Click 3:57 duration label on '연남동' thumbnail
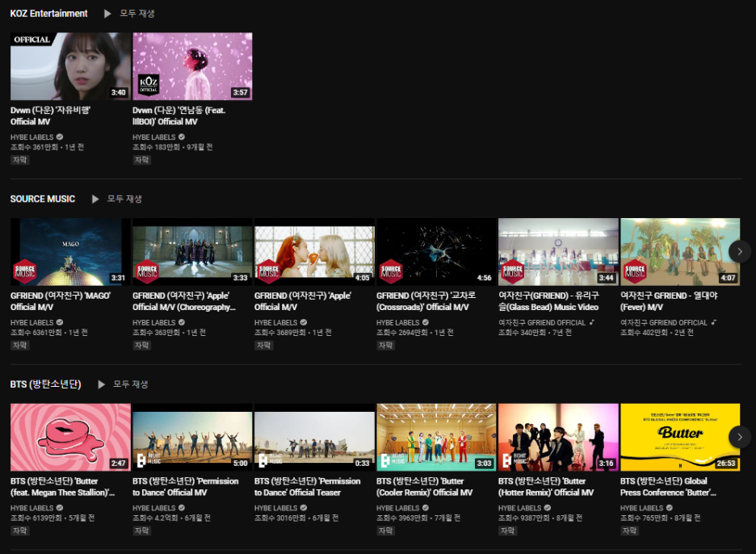This screenshot has width=756, height=554. tap(240, 93)
